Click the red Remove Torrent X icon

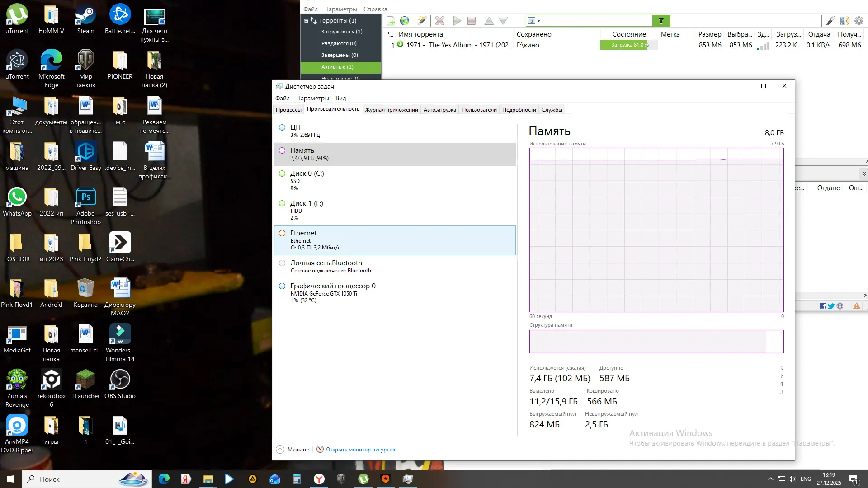click(x=439, y=21)
